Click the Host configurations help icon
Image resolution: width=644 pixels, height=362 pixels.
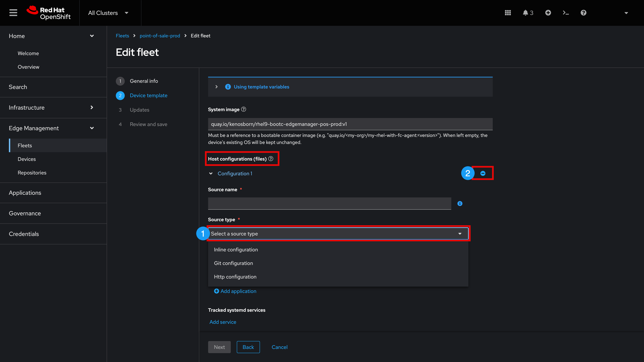pyautogui.click(x=271, y=159)
